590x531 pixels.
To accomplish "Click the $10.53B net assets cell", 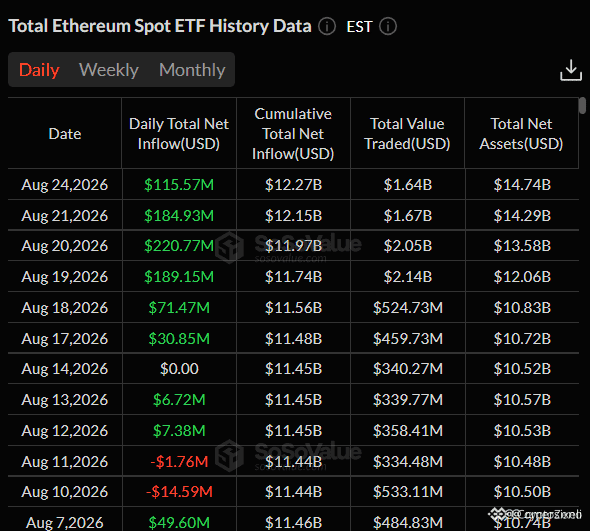I will (x=522, y=431).
